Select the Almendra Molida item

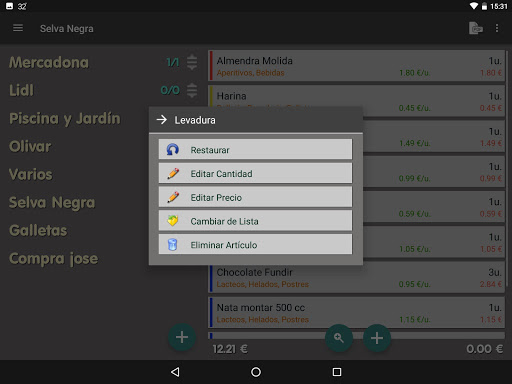[x=357, y=66]
